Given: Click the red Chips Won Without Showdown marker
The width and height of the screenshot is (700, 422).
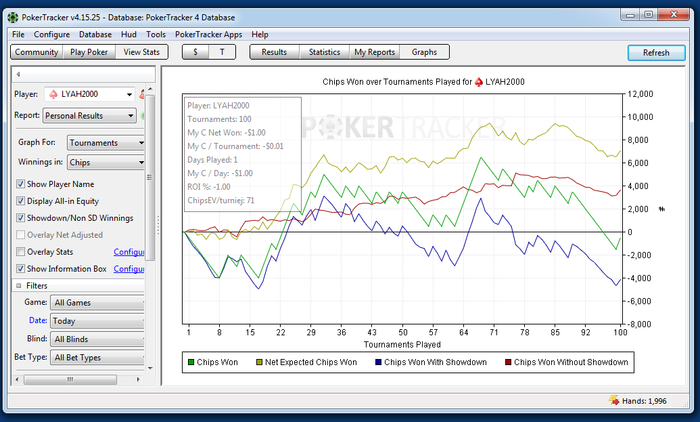Looking at the screenshot, I should click(x=508, y=362).
